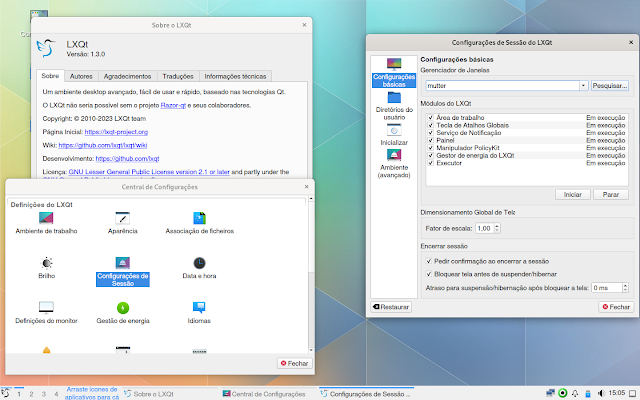
Task: Select Ambiente (avançado) sidebar icon
Action: pos(394,155)
